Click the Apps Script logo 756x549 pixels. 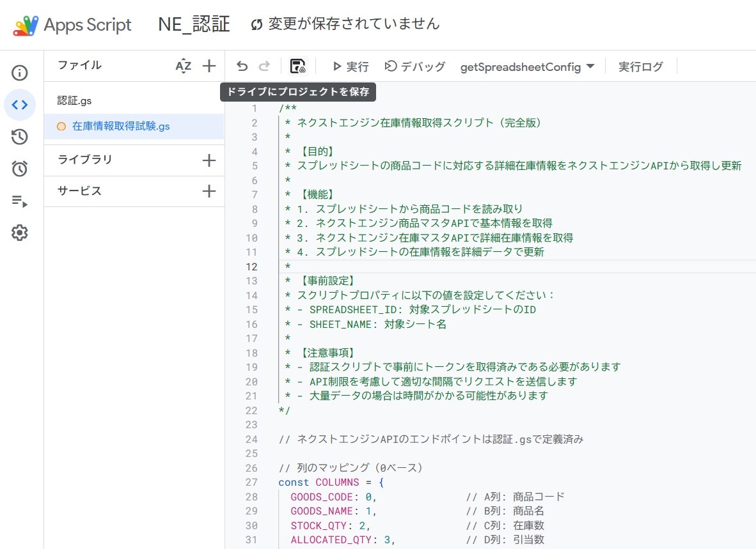(26, 26)
